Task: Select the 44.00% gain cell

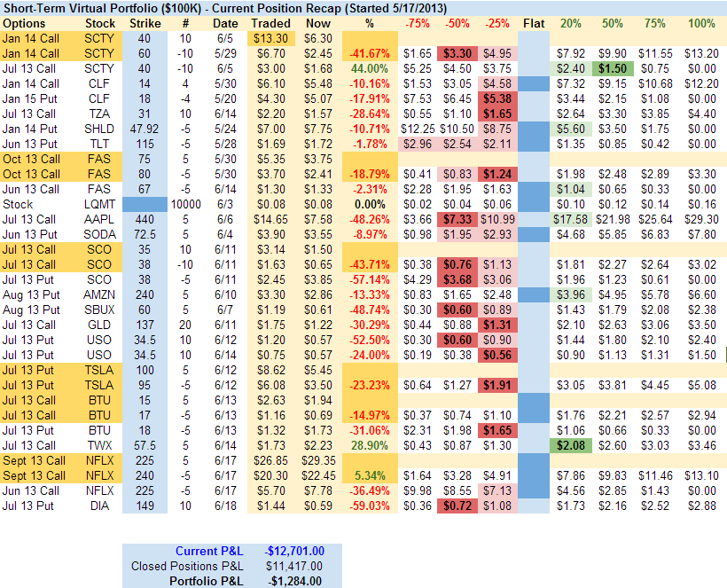Action: [x=370, y=67]
